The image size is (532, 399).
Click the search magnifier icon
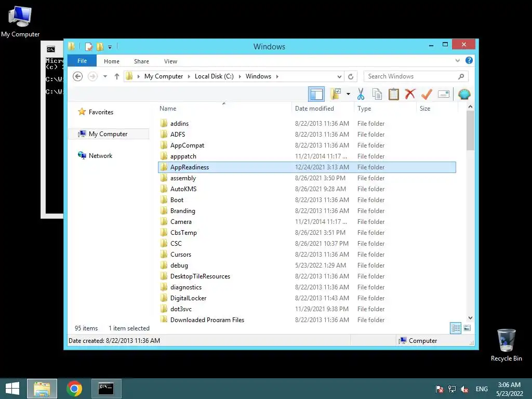pos(461,76)
